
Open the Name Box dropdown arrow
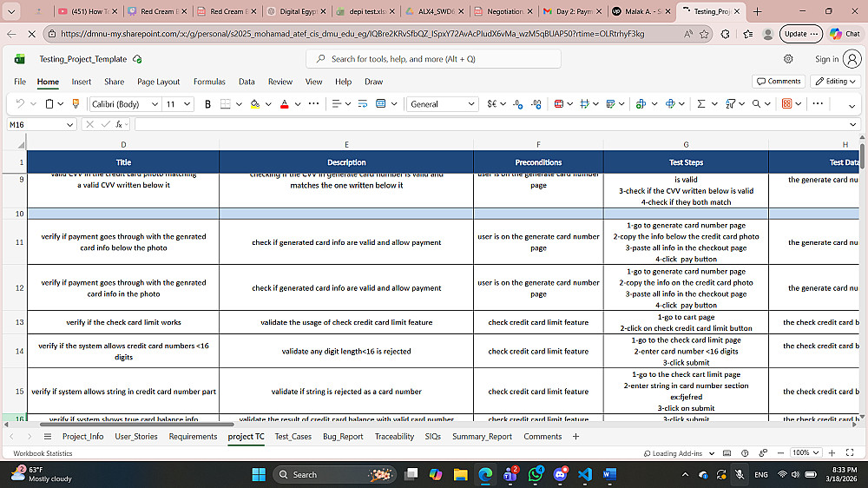click(x=69, y=125)
